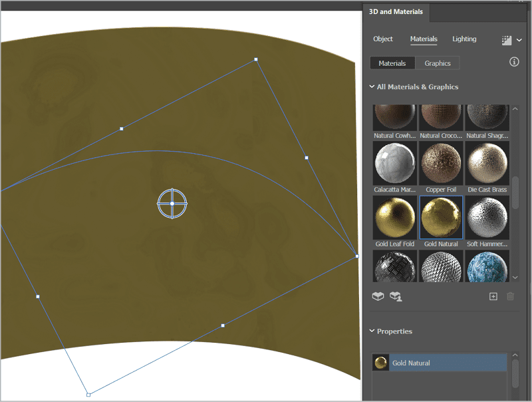Choose Copper Foil material
The image size is (532, 402).
point(441,163)
